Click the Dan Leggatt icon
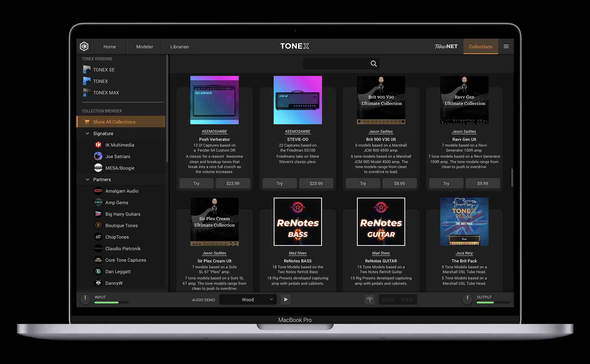The width and height of the screenshot is (590, 364). (x=98, y=271)
